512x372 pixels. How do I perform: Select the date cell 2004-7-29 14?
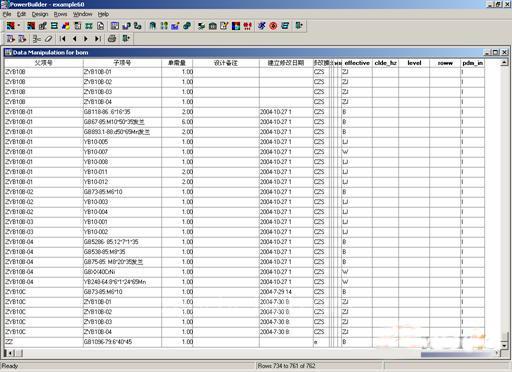(286, 292)
